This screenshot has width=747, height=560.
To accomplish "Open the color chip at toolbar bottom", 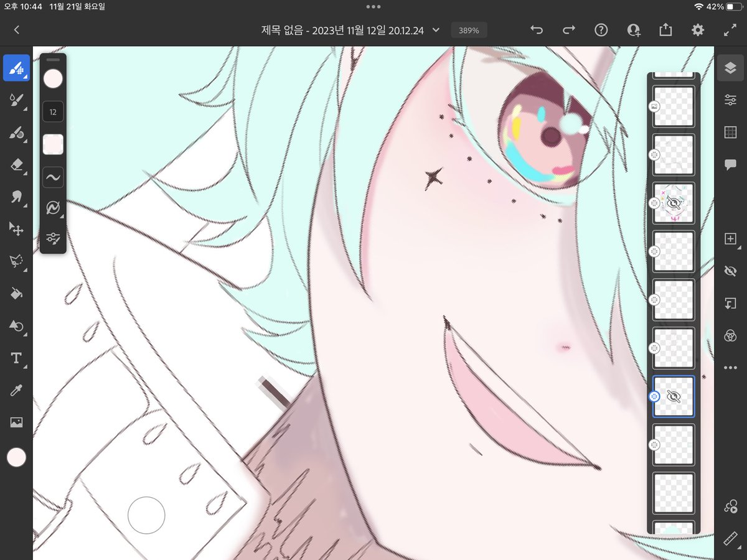I will tap(16, 457).
